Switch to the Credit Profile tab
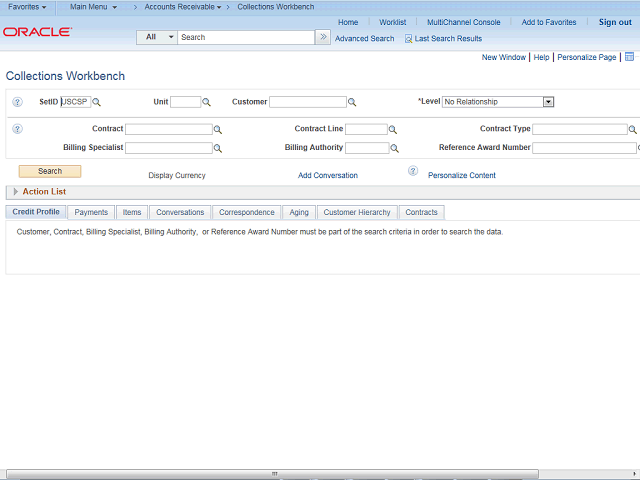The width and height of the screenshot is (640, 480). [36, 212]
